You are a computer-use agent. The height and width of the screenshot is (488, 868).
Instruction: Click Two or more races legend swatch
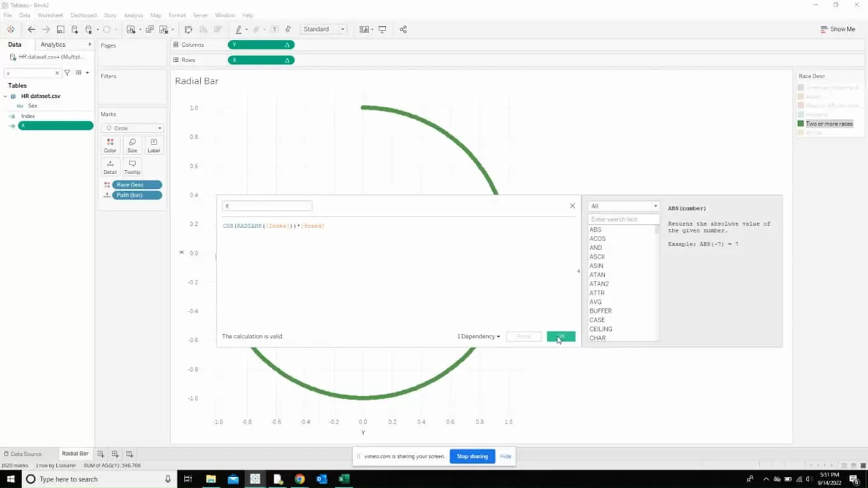click(x=801, y=124)
